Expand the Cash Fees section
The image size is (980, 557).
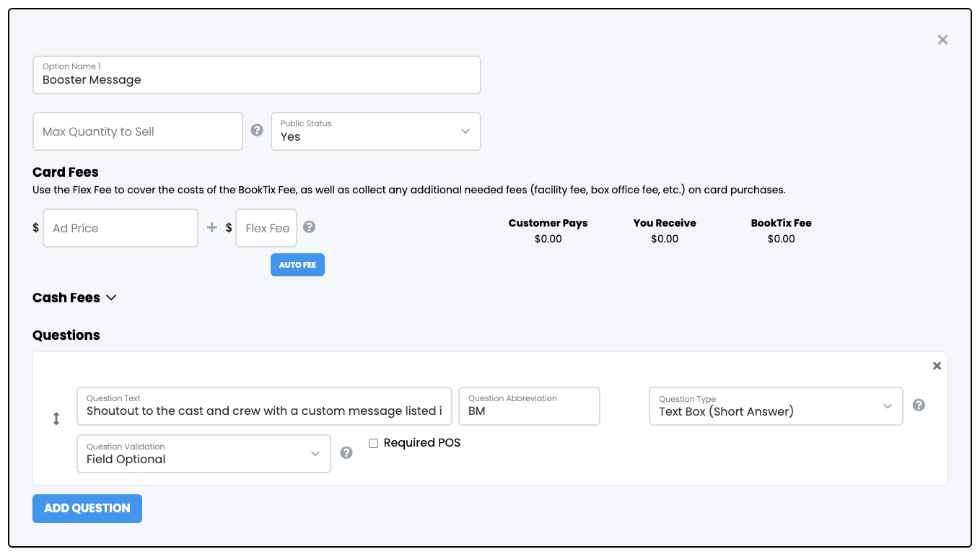[74, 298]
